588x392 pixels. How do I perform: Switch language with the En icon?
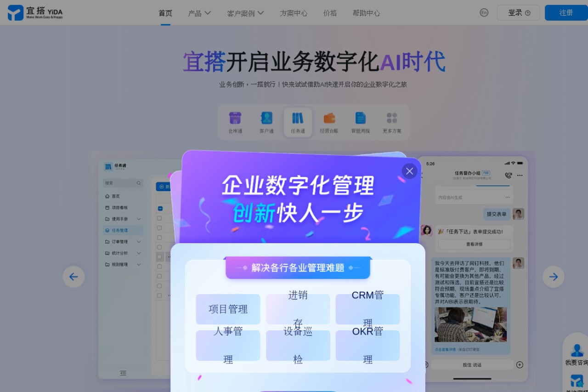click(x=484, y=12)
